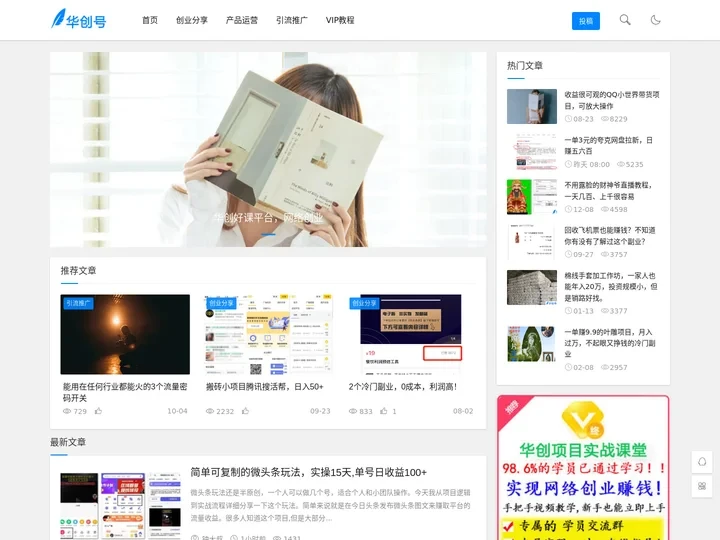Open hot article 一单3元的夸克网盘拉新
This screenshot has height=540, width=720.
pos(608,146)
